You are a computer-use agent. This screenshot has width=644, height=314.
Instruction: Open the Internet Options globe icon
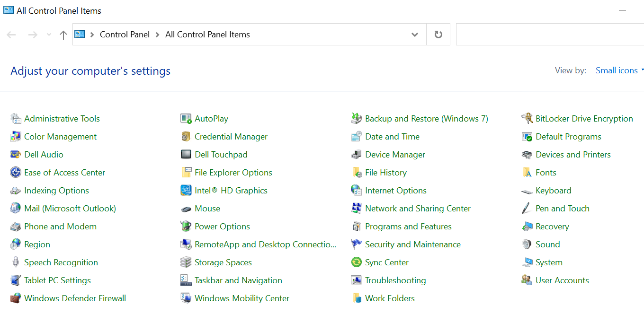(x=357, y=191)
